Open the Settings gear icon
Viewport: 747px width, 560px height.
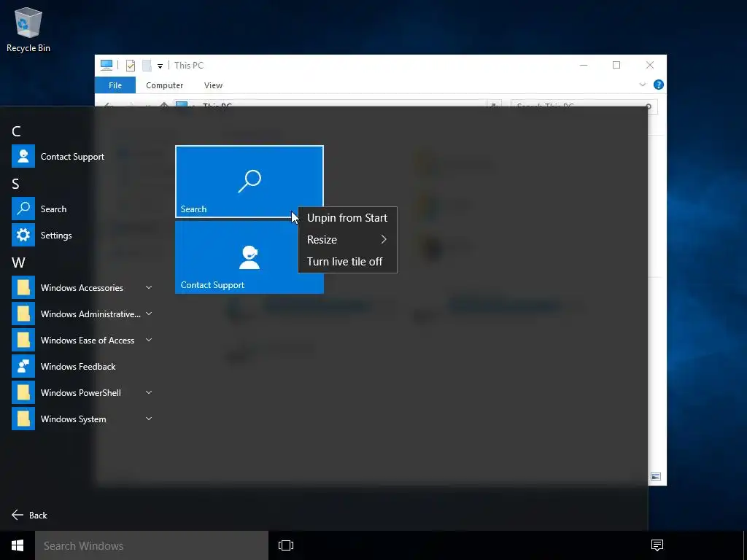23,235
